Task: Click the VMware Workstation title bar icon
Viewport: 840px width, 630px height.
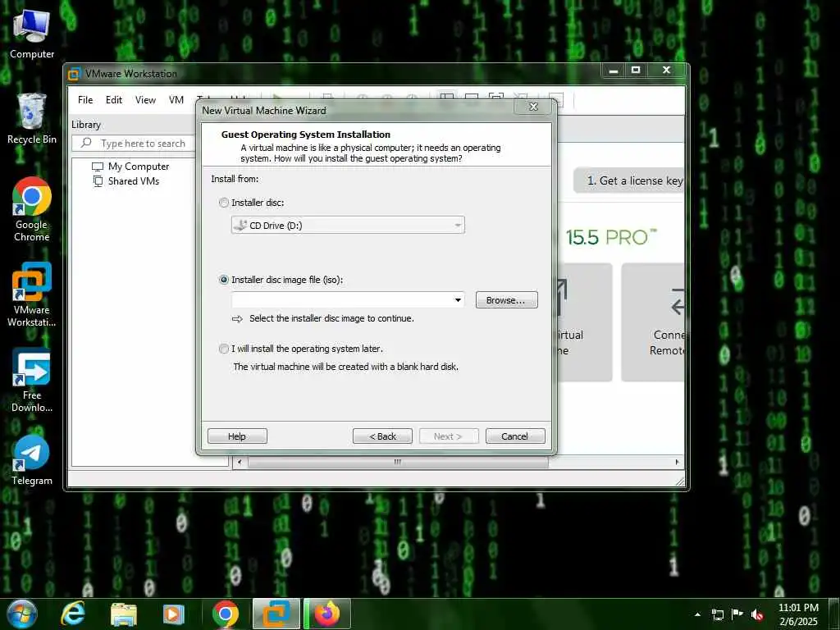Action: pos(74,74)
